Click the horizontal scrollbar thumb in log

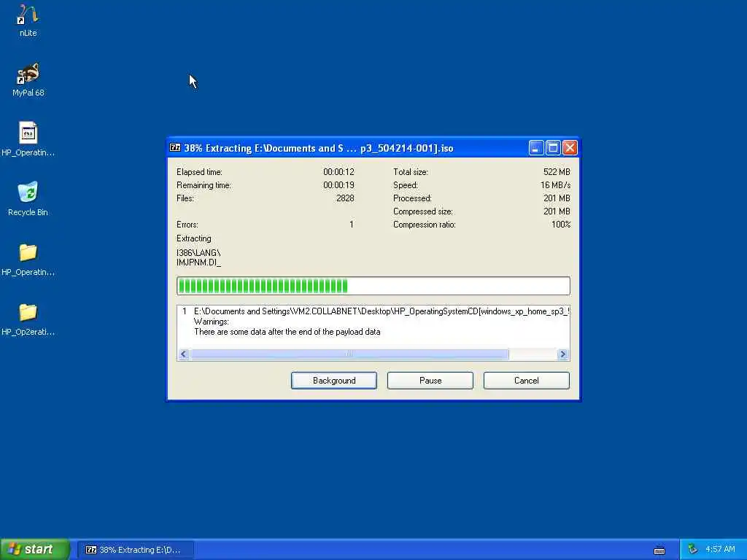349,354
